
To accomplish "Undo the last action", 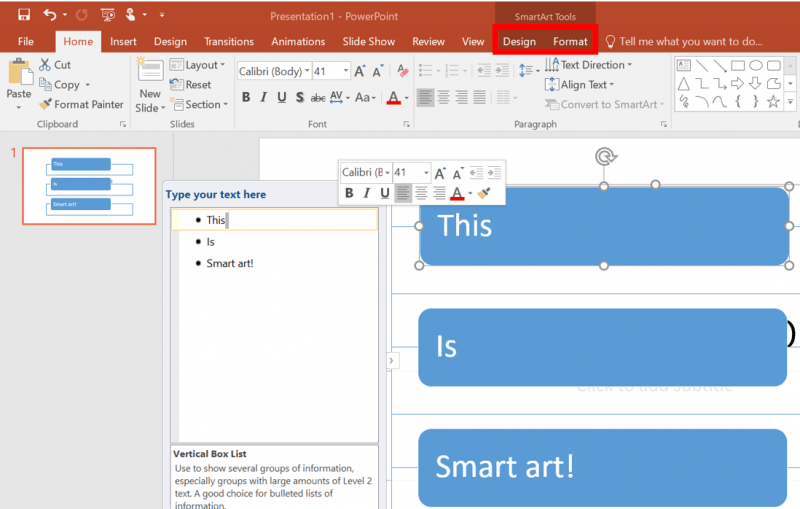I will (x=49, y=15).
